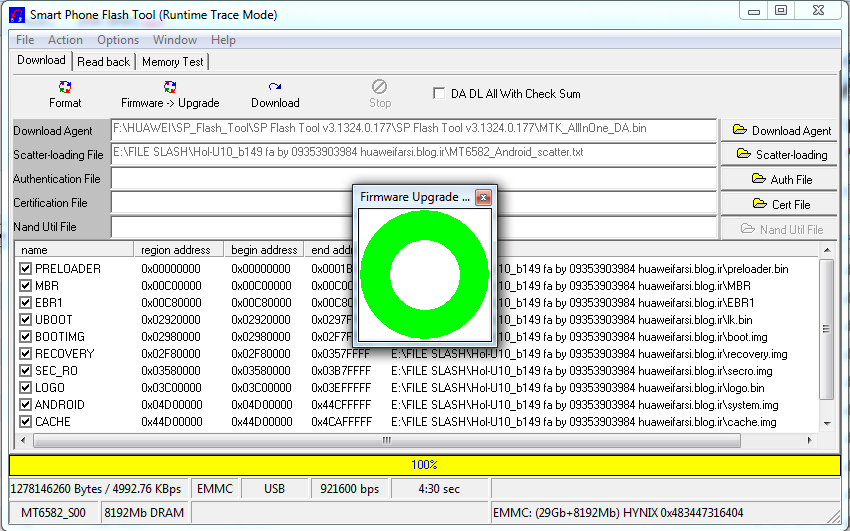Click the Certification File field

coord(414,203)
